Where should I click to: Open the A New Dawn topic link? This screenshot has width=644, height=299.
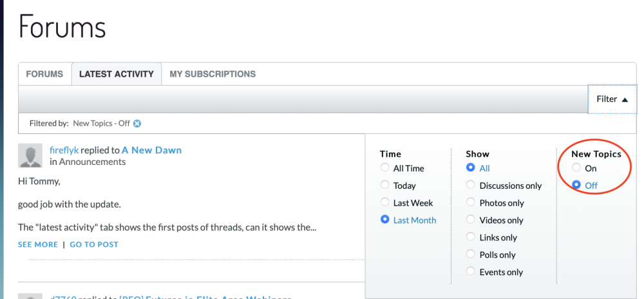pyautogui.click(x=151, y=150)
